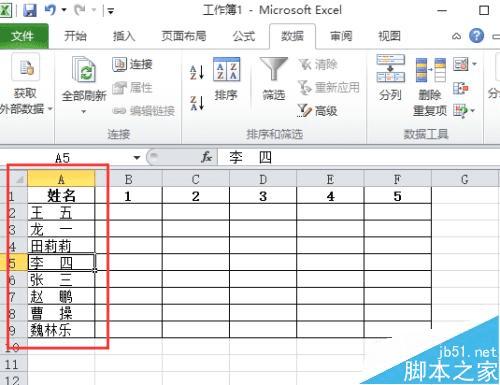Click the 清除 (Clear) filter button
The image size is (500, 385).
pyautogui.click(x=318, y=64)
